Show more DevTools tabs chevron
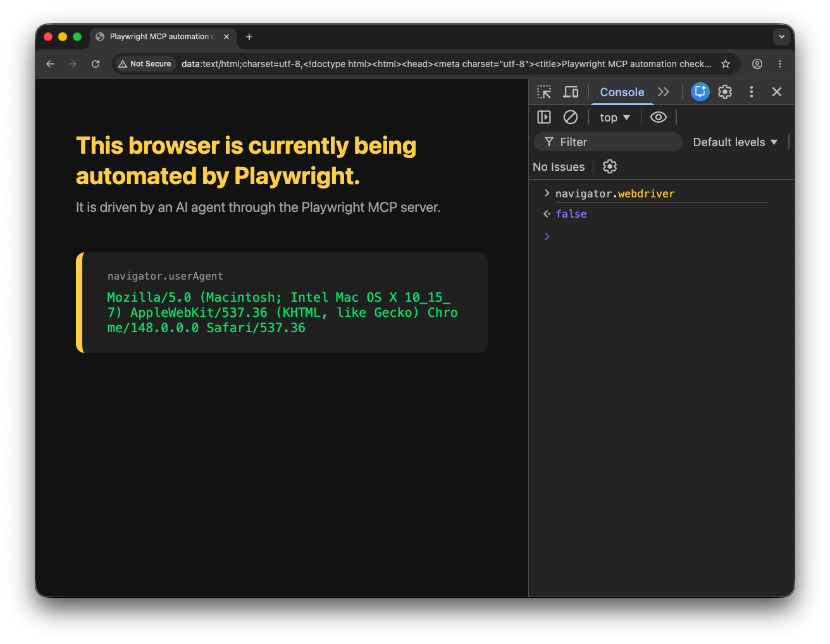The image size is (830, 644). (x=664, y=92)
